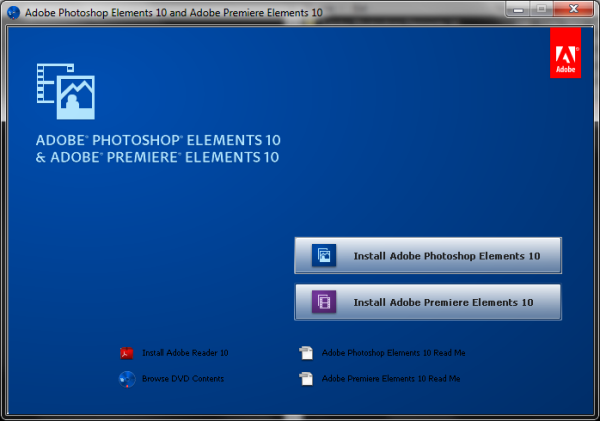Install Adobe Premiere Elements 10
This screenshot has height=421, width=600.
pyautogui.click(x=443, y=301)
